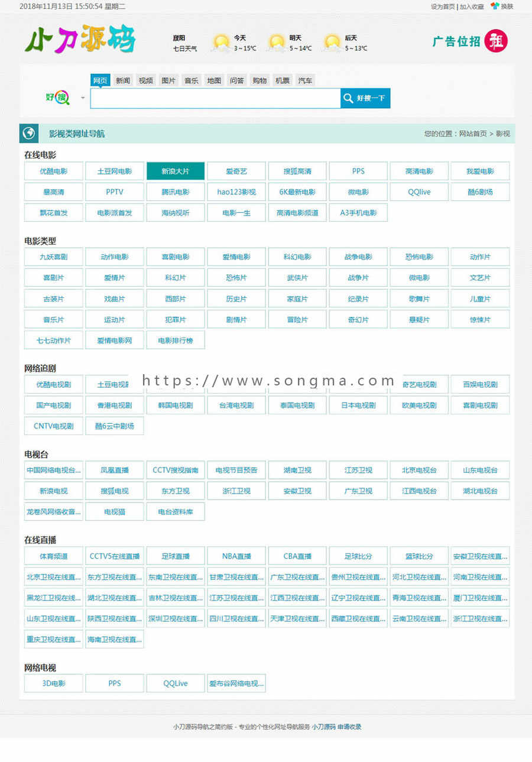
Task: Click the 好搜 search engine logo
Action: click(x=58, y=98)
